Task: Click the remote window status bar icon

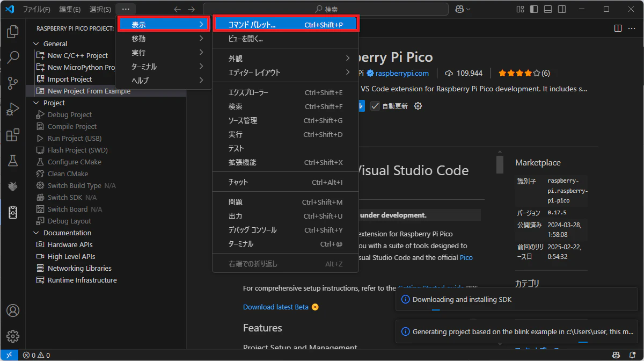Action: point(9,355)
